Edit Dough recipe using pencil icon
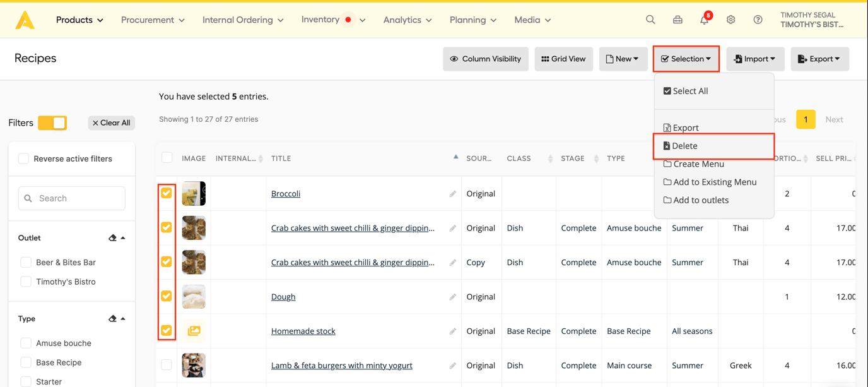Image resolution: width=868 pixels, height=387 pixels. (x=452, y=297)
